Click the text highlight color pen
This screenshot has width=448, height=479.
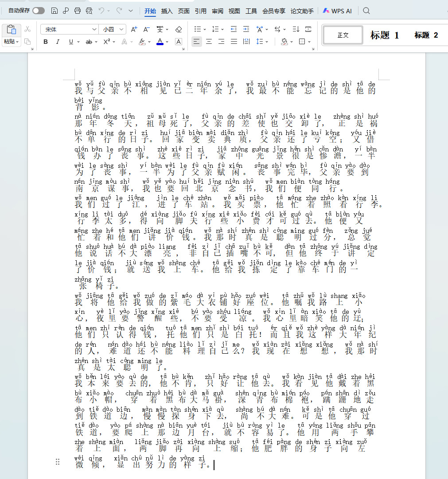[x=142, y=42]
